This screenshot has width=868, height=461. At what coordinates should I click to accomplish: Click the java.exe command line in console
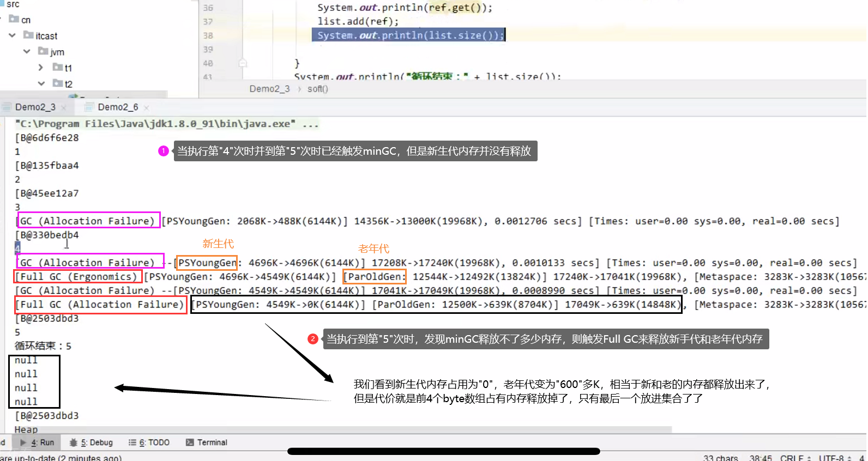[167, 124]
